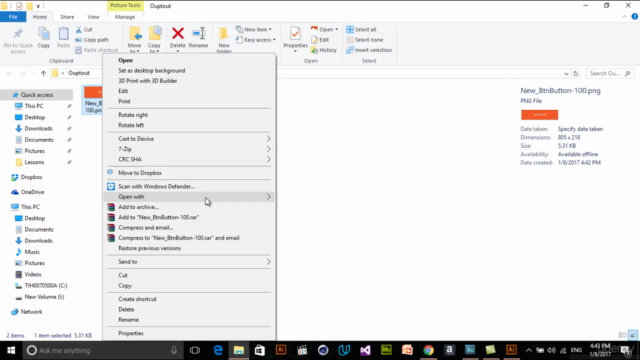The height and width of the screenshot is (360, 640).
Task: Click Specify date taken link
Action: (580, 129)
